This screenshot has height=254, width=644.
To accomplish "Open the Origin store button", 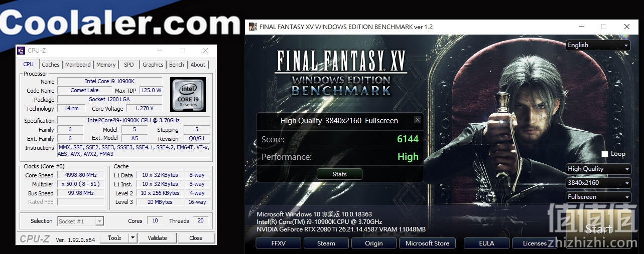I will click(x=374, y=243).
